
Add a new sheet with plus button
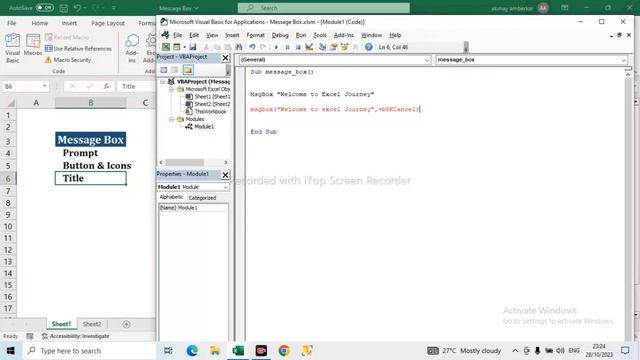[x=127, y=324]
